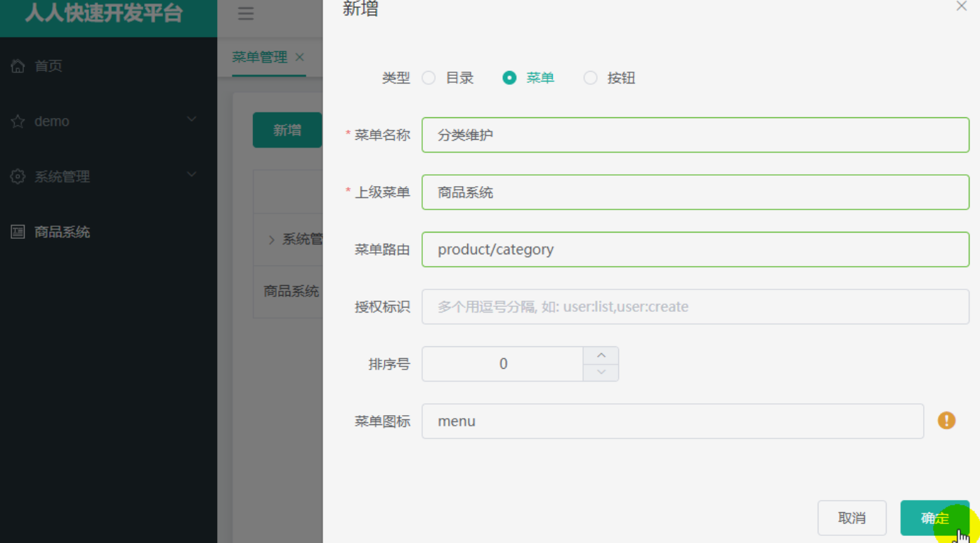Click the 人人快速开发平台 header title
The width and height of the screenshot is (980, 543).
104,13
